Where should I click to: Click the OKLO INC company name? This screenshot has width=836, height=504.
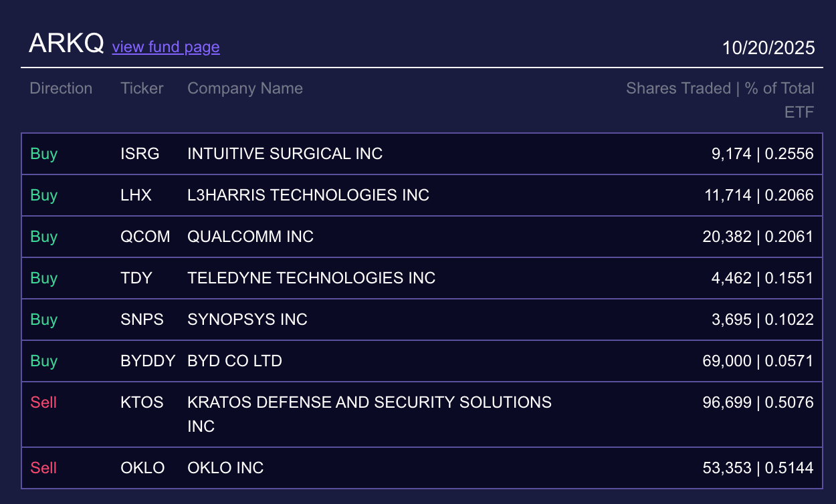pos(225,468)
